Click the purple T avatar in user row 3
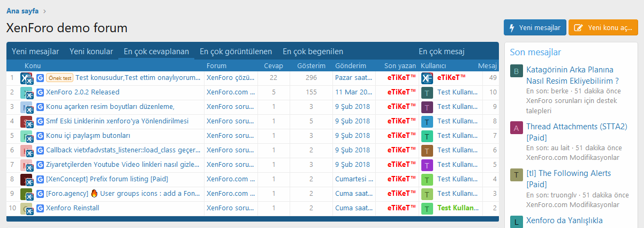Image resolution: width=644 pixels, height=228 pixels. tap(427, 107)
